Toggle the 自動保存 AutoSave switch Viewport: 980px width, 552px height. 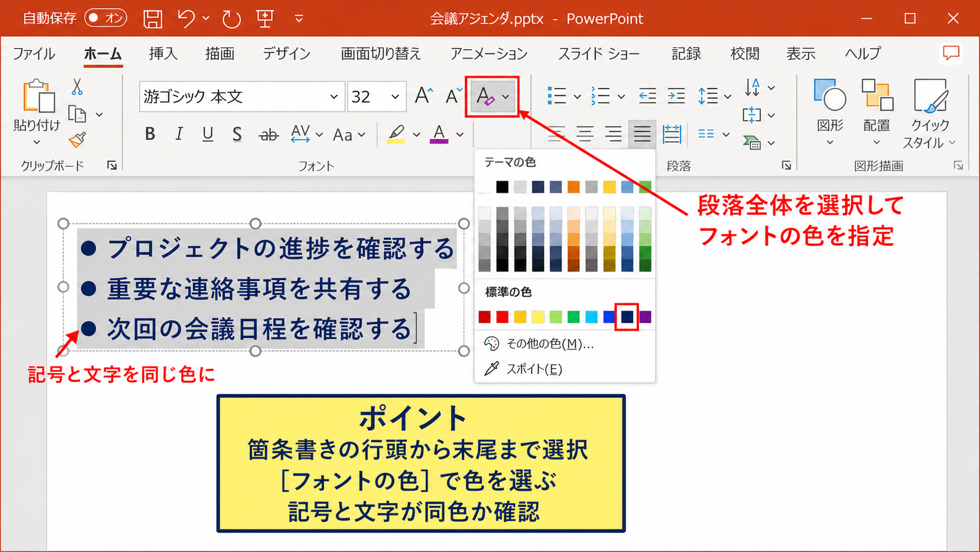point(106,18)
